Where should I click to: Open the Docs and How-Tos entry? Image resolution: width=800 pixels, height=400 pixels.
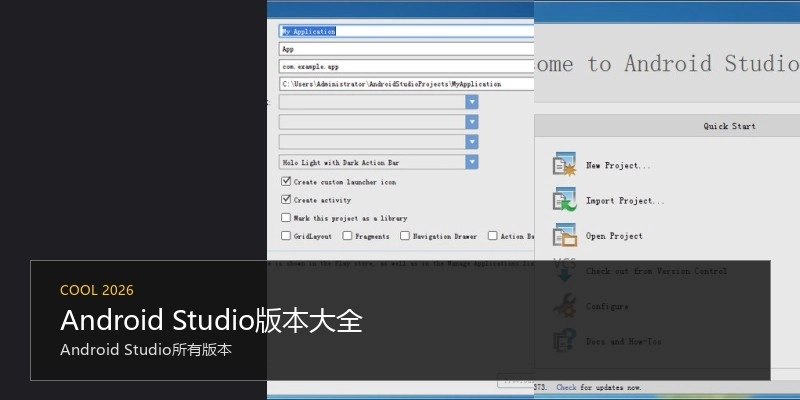(x=623, y=342)
